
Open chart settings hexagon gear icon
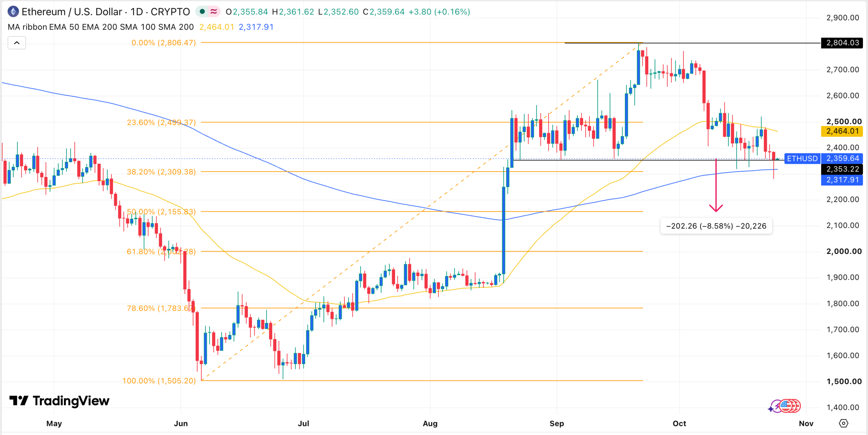[843, 423]
